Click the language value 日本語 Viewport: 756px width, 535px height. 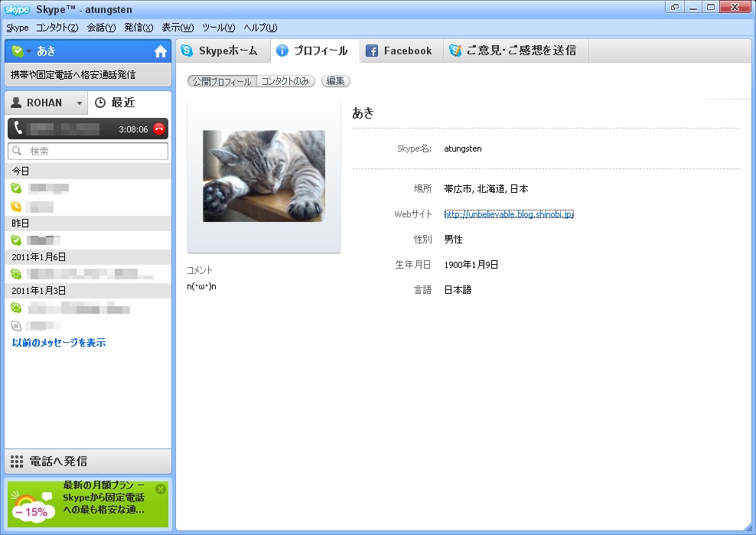[458, 290]
